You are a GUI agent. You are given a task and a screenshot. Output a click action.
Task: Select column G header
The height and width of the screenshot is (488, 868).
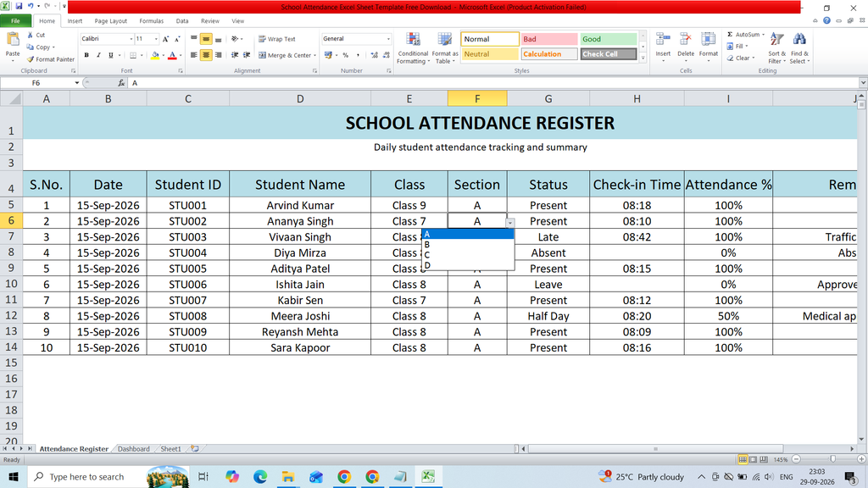[x=548, y=98]
